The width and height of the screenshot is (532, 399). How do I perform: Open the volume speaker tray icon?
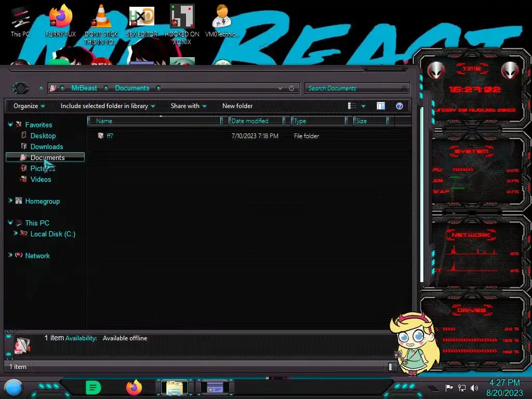pyautogui.click(x=474, y=388)
